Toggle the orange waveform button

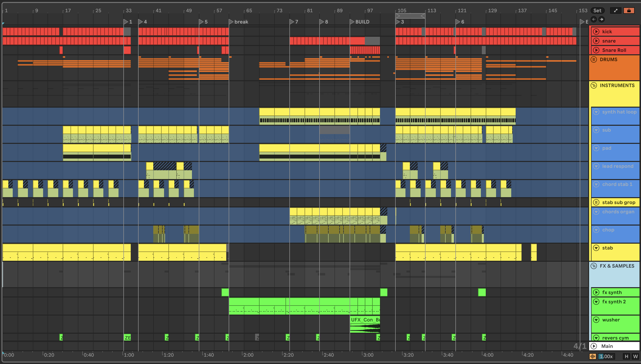[x=593, y=356]
